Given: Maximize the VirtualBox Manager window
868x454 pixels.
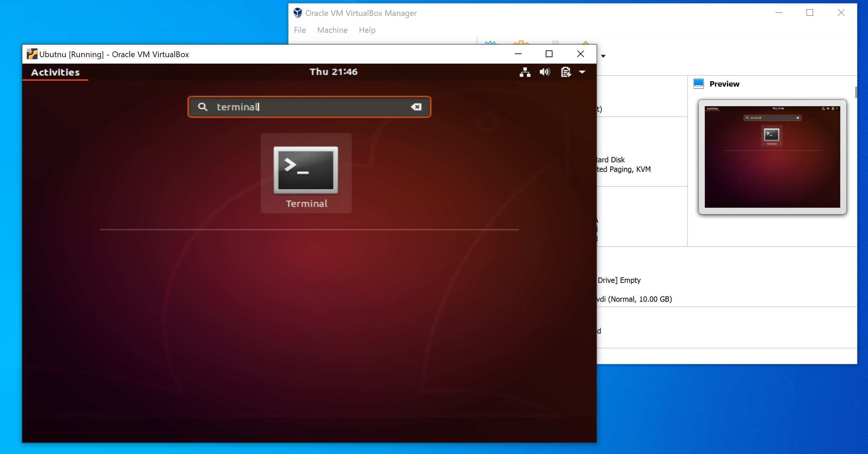Looking at the screenshot, I should pyautogui.click(x=809, y=13).
